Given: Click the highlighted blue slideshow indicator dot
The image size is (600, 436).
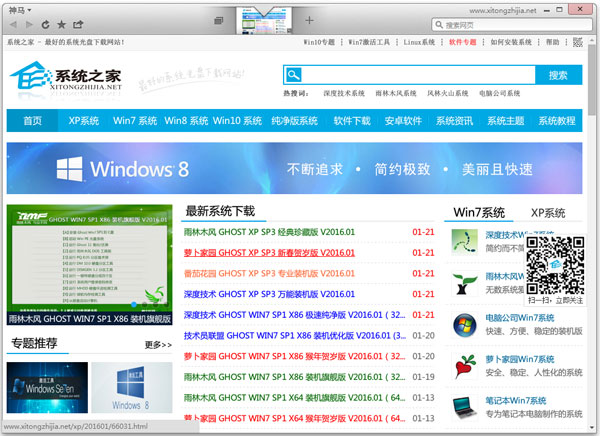Looking at the screenshot, I should pos(134,304).
